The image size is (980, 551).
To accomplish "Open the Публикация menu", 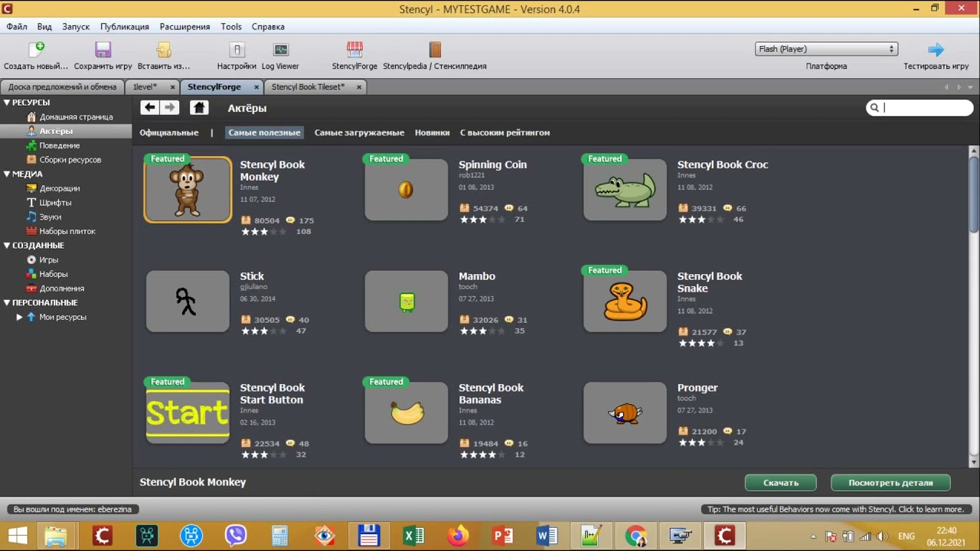I will [125, 27].
